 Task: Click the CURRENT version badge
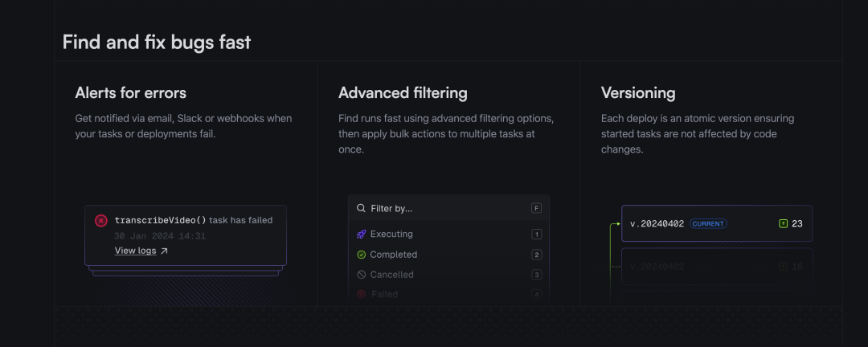708,223
